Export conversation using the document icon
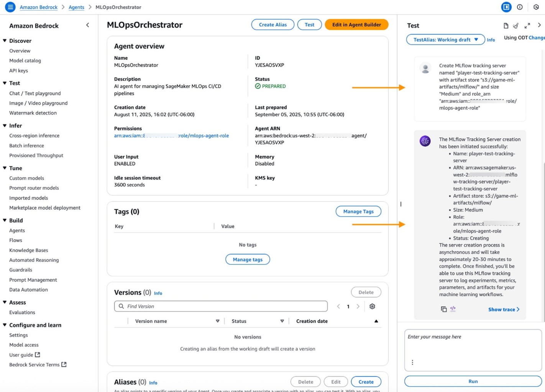 [x=506, y=26]
